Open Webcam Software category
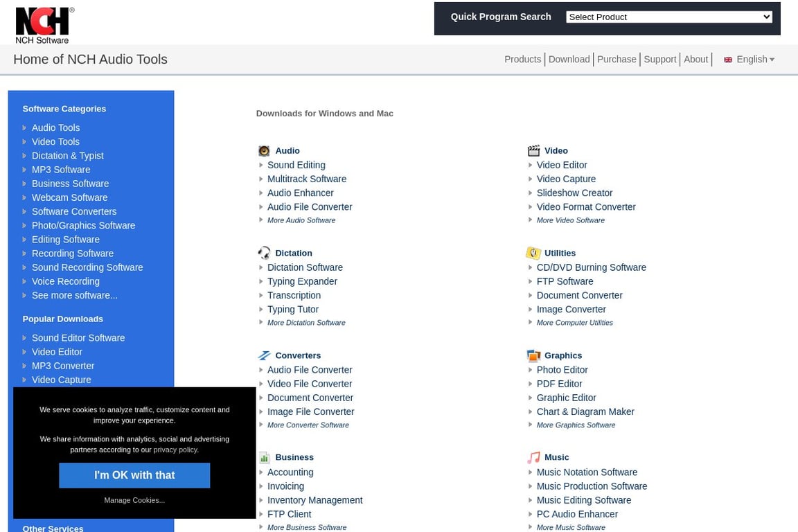798x532 pixels. point(69,197)
